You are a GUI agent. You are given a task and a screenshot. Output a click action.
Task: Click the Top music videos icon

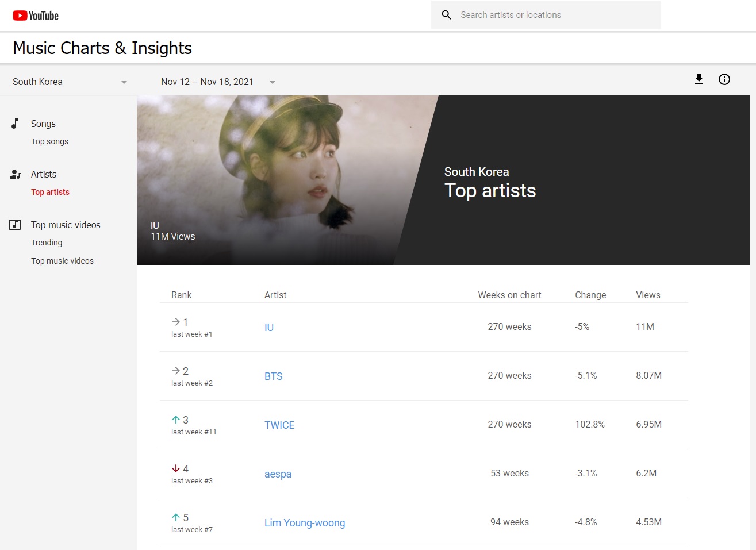click(x=15, y=225)
